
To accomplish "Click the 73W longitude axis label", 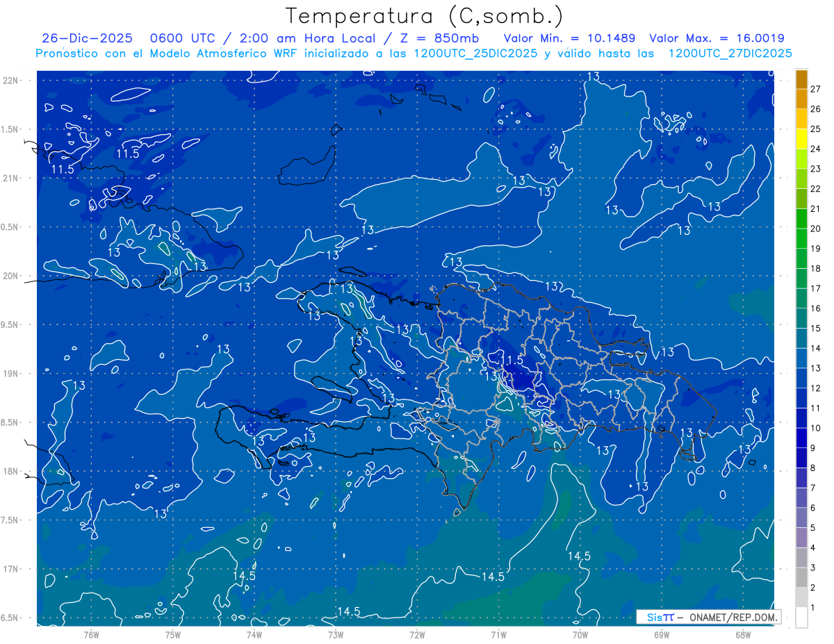I will tap(336, 634).
